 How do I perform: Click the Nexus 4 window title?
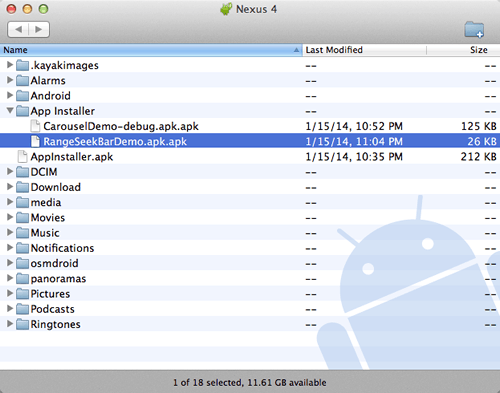tap(256, 9)
